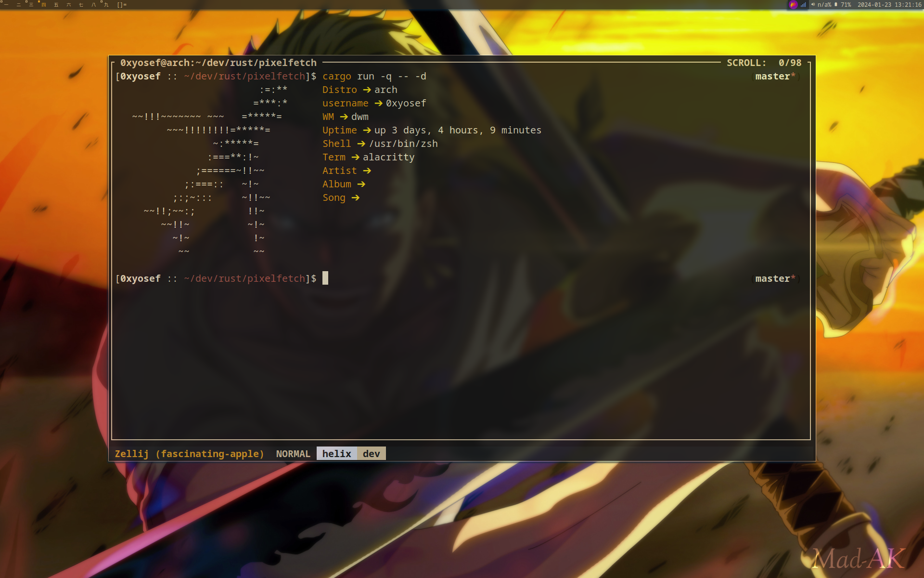Select workspace tag 二
This screenshot has width=924, height=578.
(18, 5)
